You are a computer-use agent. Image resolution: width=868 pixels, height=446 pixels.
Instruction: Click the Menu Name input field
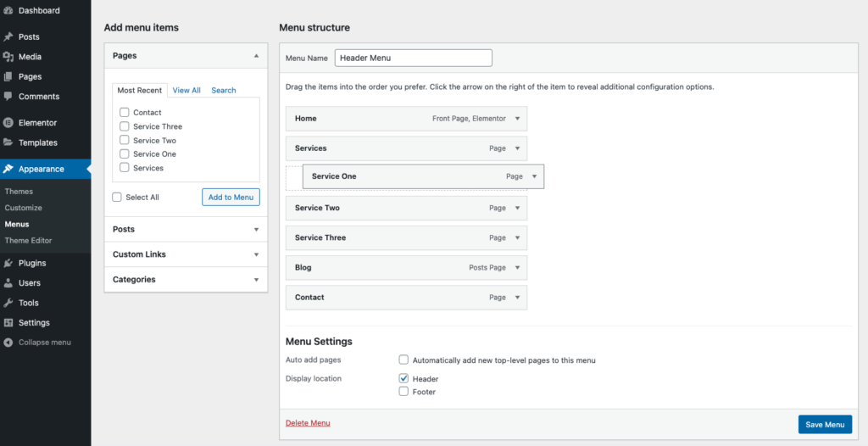coord(414,58)
